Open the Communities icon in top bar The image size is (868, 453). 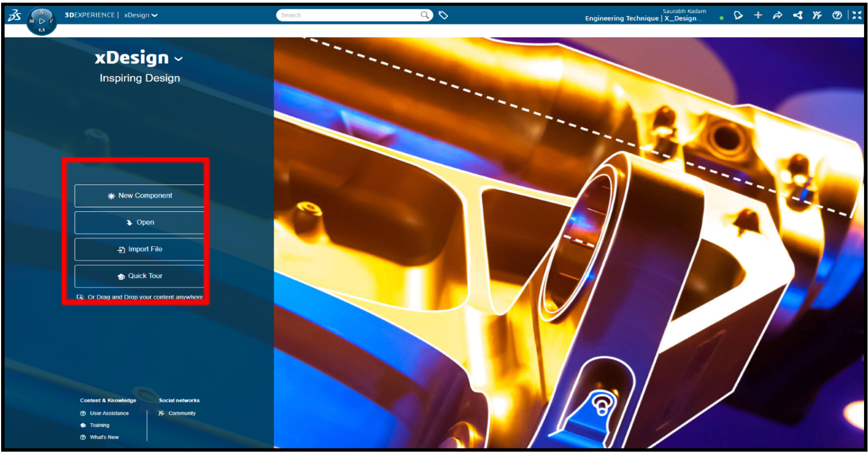pos(817,15)
